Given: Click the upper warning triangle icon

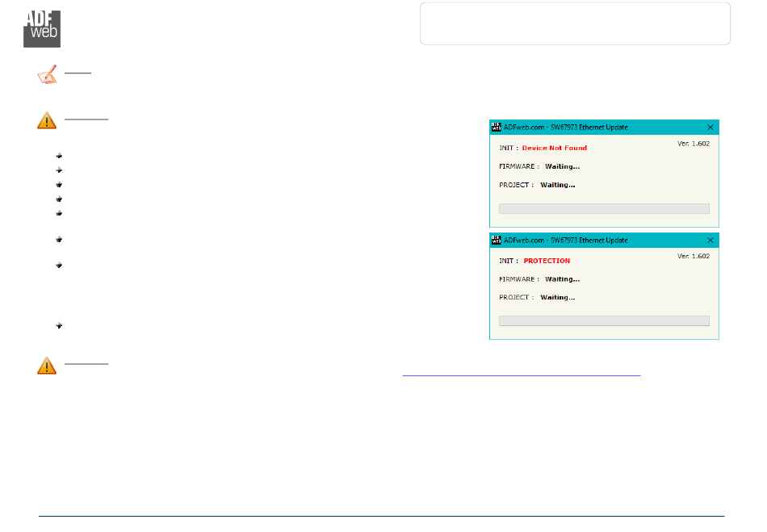Looking at the screenshot, I should coord(47,122).
